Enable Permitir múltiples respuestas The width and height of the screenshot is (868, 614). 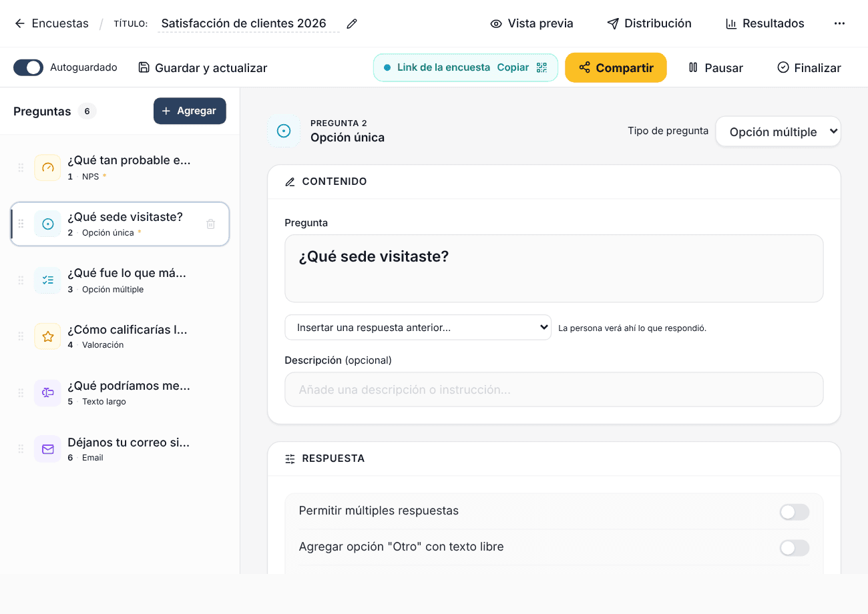click(x=795, y=512)
